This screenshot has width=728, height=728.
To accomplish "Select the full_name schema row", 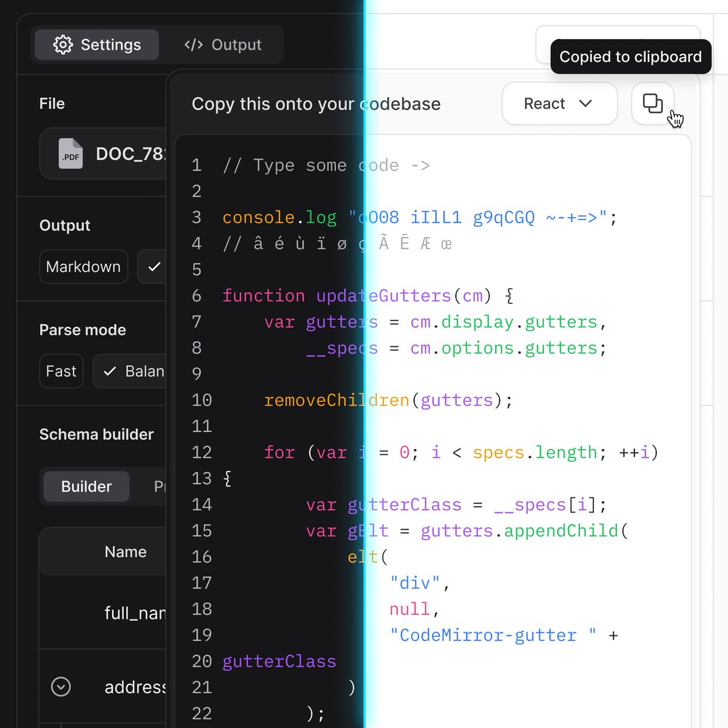I will (103, 613).
